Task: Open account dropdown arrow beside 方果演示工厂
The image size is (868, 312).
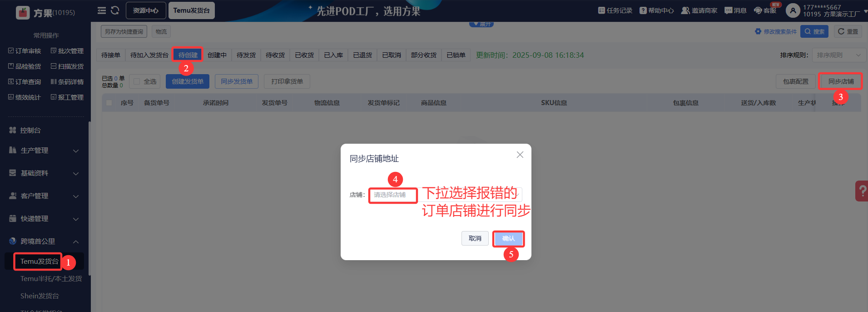Action: (x=865, y=12)
